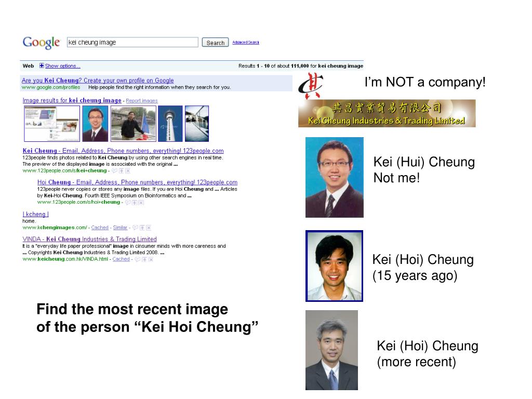Open the tower image thumbnail
Image resolution: width=532 pixels, height=399 pixels.
(x=170, y=124)
